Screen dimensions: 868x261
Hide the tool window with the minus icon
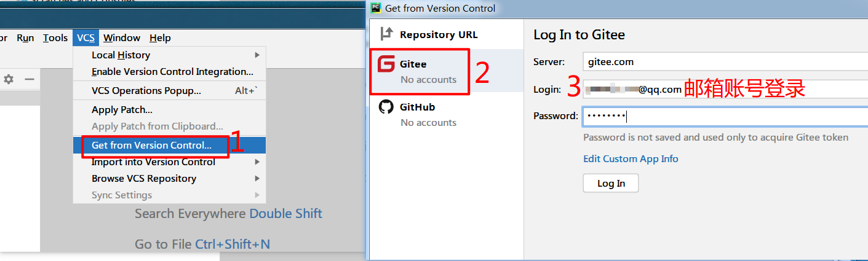(x=29, y=79)
